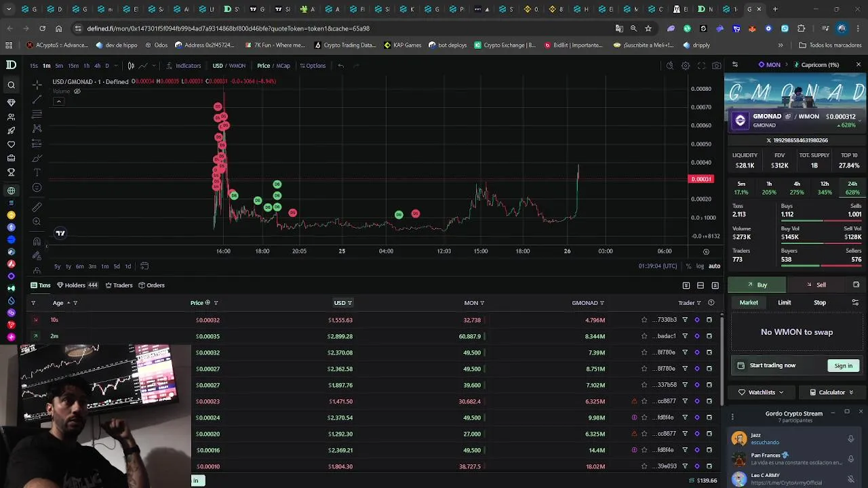Select the Stop order tab
Viewport: 868px width, 488px height.
[x=819, y=302]
